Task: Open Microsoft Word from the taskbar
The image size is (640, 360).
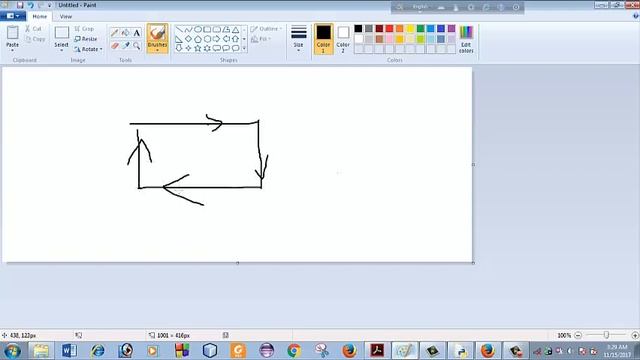Action: (x=69, y=351)
